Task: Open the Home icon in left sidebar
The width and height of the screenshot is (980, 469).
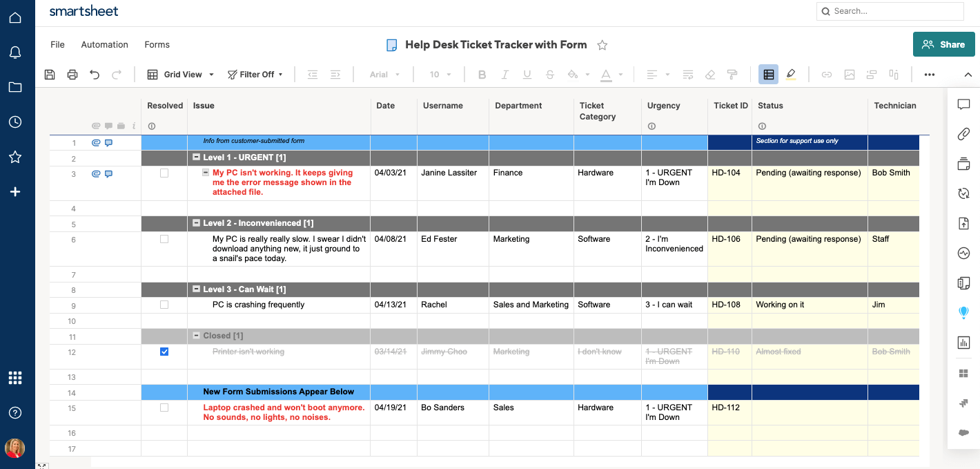Action: tap(15, 17)
